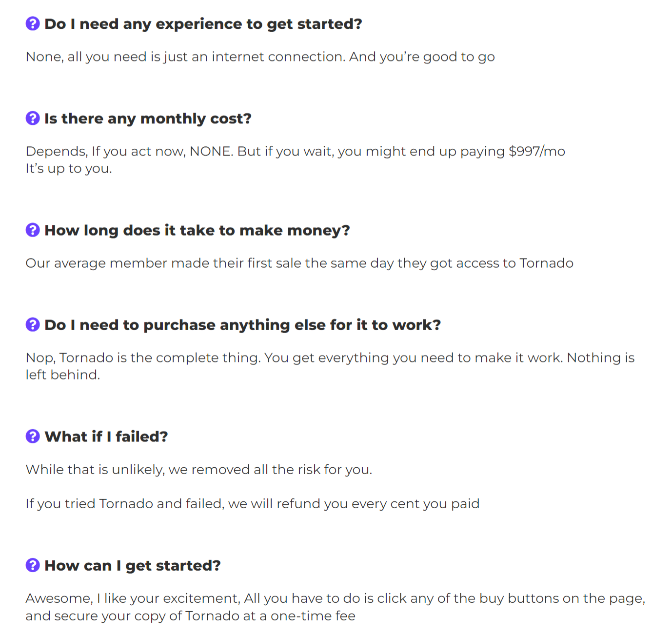Select heading "How long does it take to make money?"

tap(197, 230)
